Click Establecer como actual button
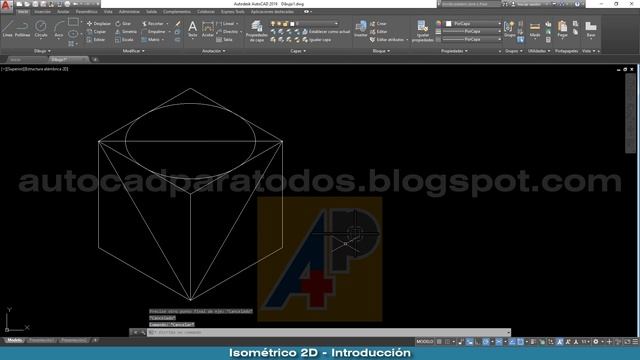 327,32
